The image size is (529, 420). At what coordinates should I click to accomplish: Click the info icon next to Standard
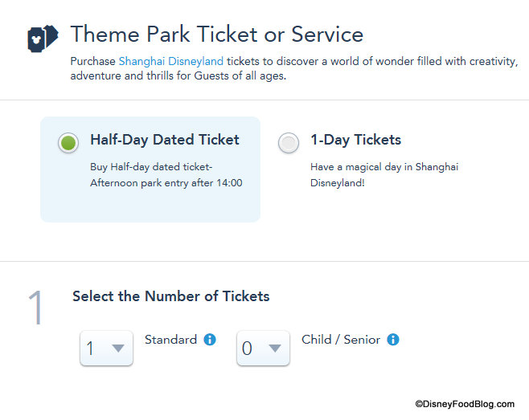pyautogui.click(x=210, y=340)
